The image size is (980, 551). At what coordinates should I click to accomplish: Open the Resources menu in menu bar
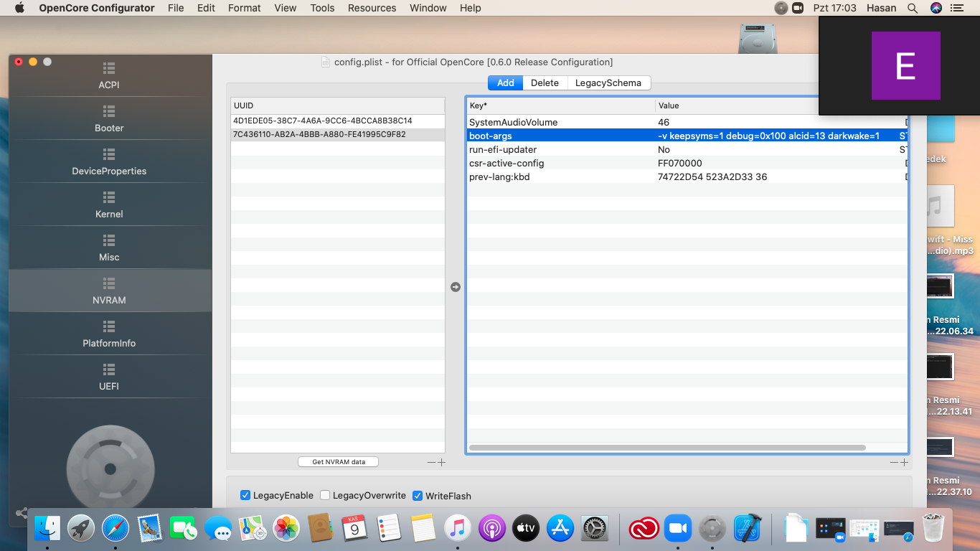point(372,8)
